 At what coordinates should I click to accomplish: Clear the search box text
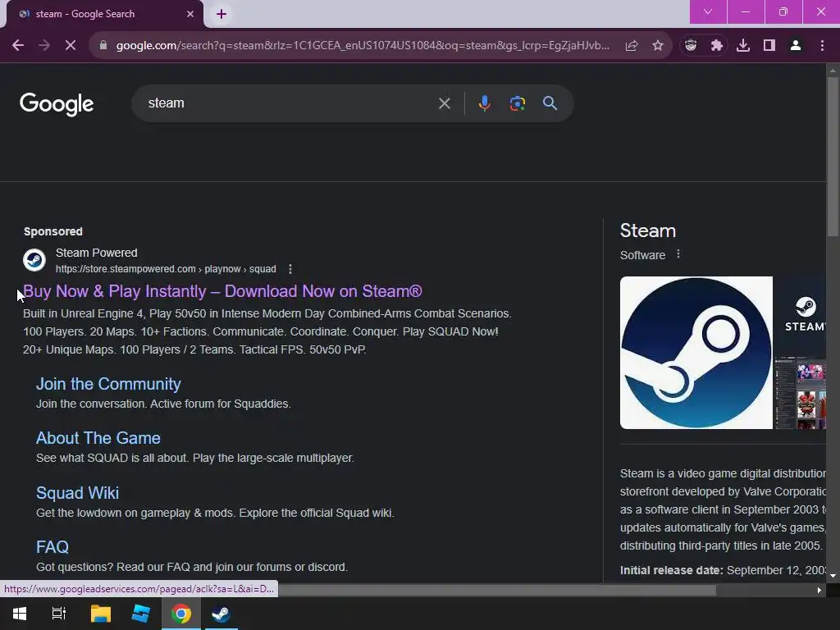tap(444, 103)
